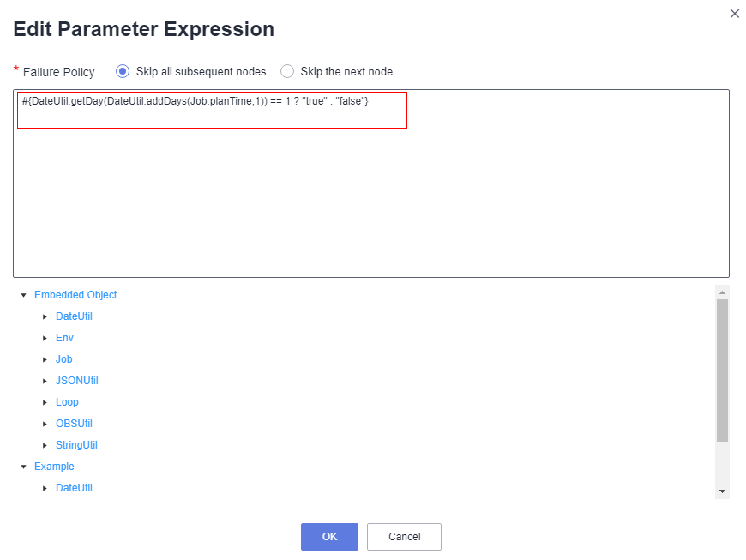Click the Cancel button
The width and height of the screenshot is (746, 560).
[x=404, y=537]
